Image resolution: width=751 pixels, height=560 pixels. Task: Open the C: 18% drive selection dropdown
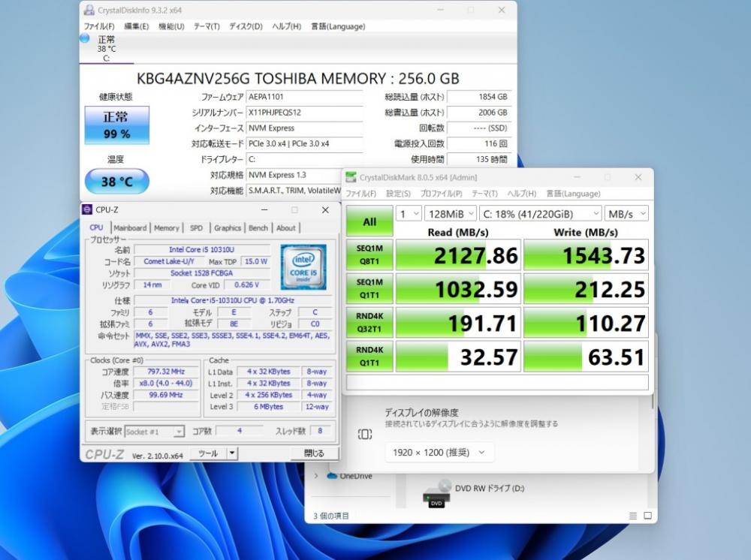coord(541,213)
